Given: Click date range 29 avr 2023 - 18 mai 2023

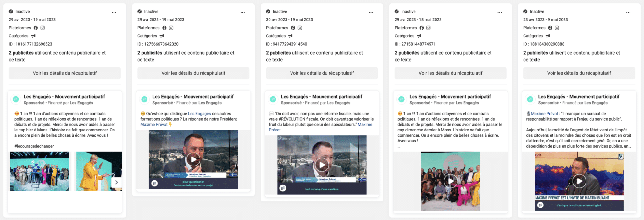Looking at the screenshot, I should coord(418,19).
